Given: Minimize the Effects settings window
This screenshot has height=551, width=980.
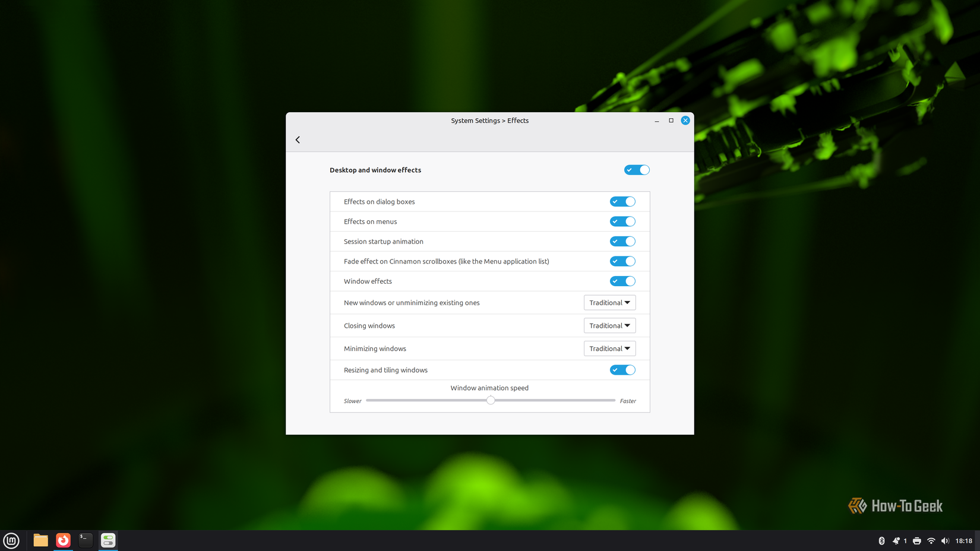Looking at the screenshot, I should coord(657,121).
